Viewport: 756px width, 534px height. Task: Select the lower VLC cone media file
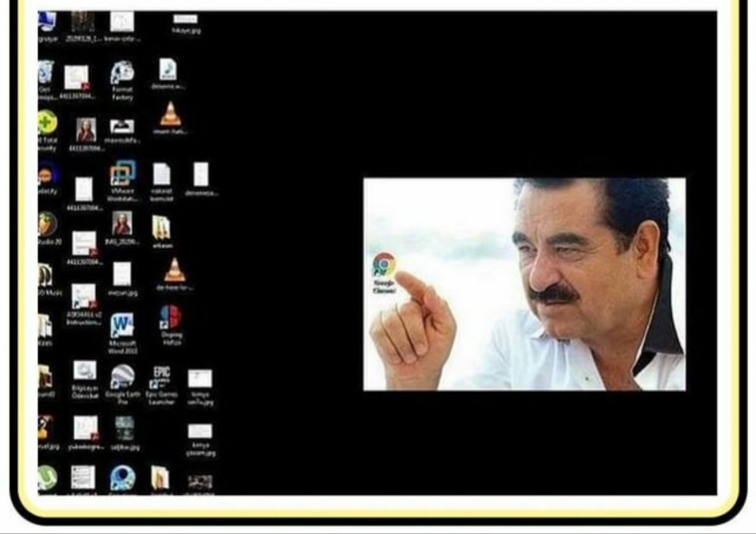[175, 270]
